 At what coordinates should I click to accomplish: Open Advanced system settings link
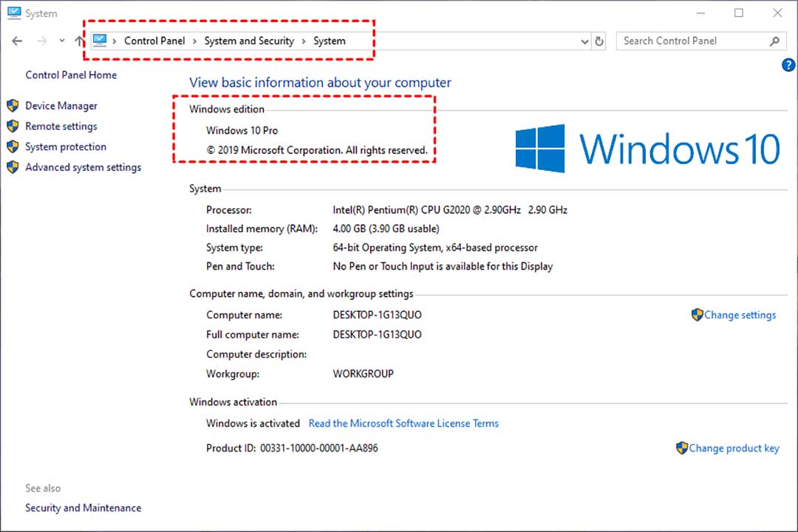83,167
